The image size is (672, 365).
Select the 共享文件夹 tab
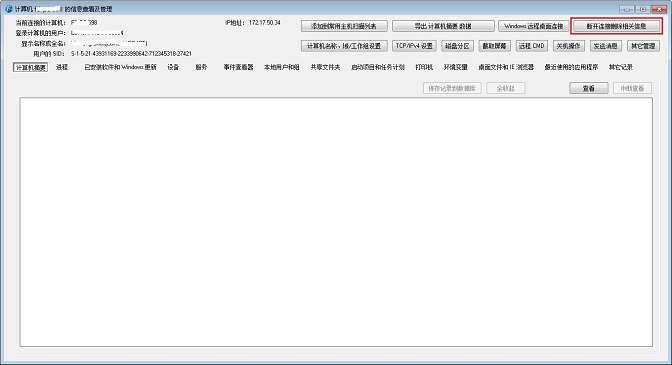coord(325,67)
